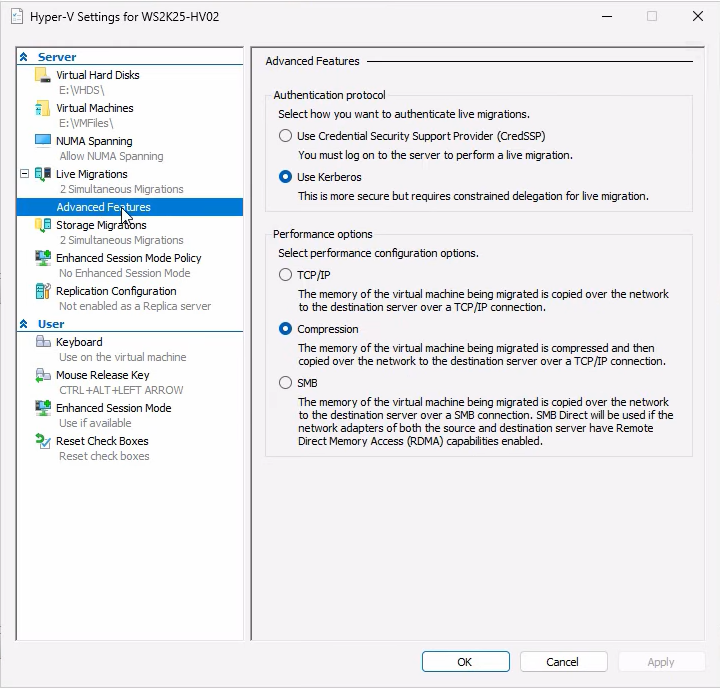
Task: Select Live Migrations in the tree
Action: (x=91, y=174)
